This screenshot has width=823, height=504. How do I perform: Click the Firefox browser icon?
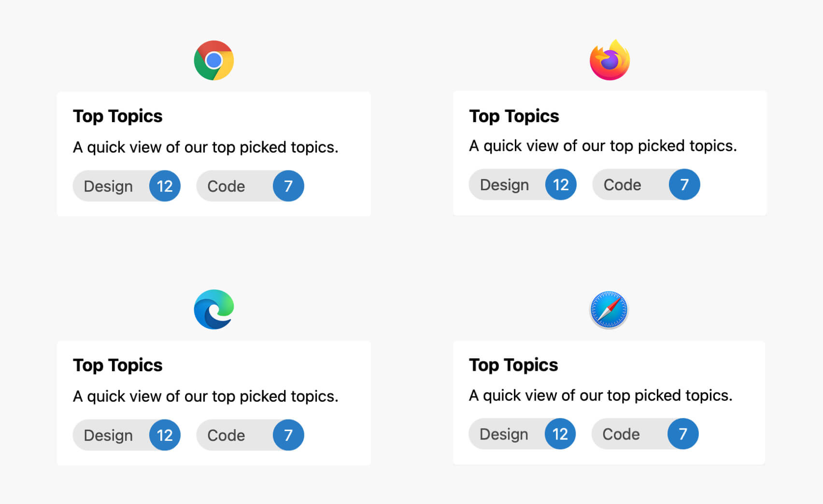[610, 60]
